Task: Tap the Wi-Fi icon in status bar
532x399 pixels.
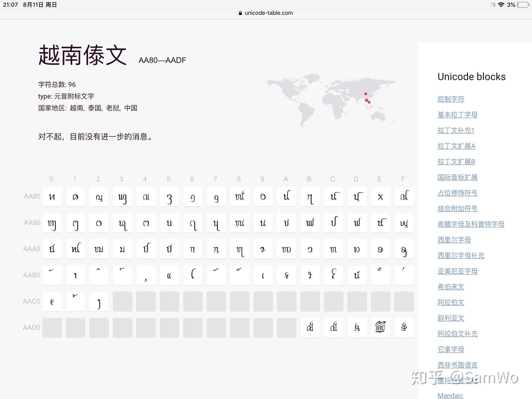Action: [x=501, y=5]
